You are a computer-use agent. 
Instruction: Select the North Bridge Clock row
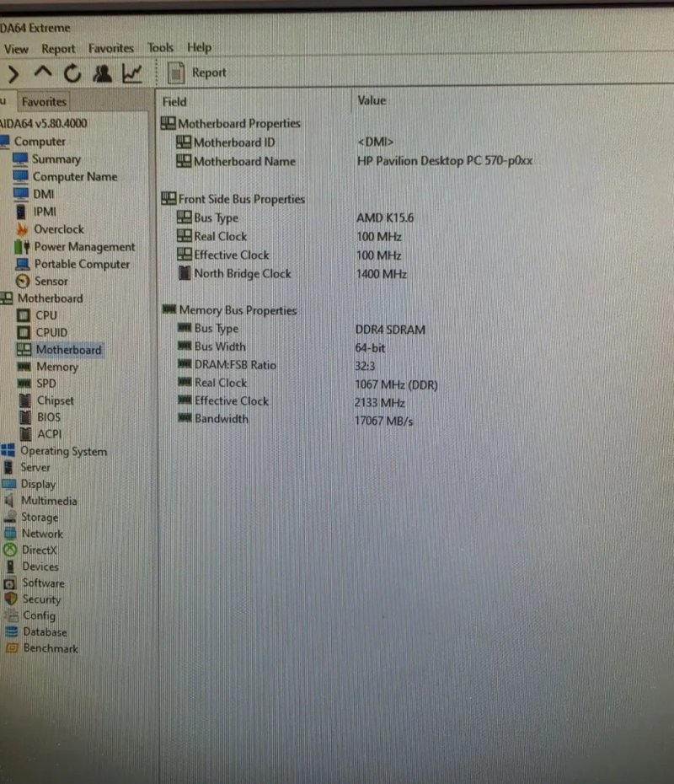[x=292, y=274]
